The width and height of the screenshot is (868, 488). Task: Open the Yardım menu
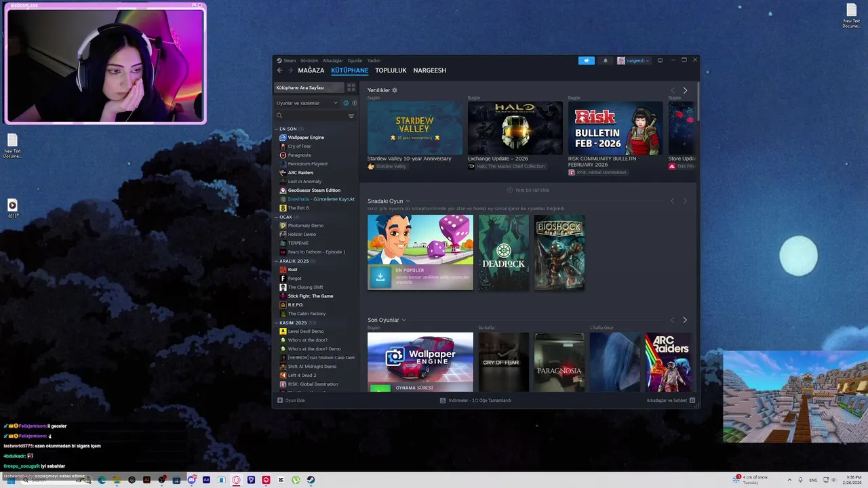[374, 60]
